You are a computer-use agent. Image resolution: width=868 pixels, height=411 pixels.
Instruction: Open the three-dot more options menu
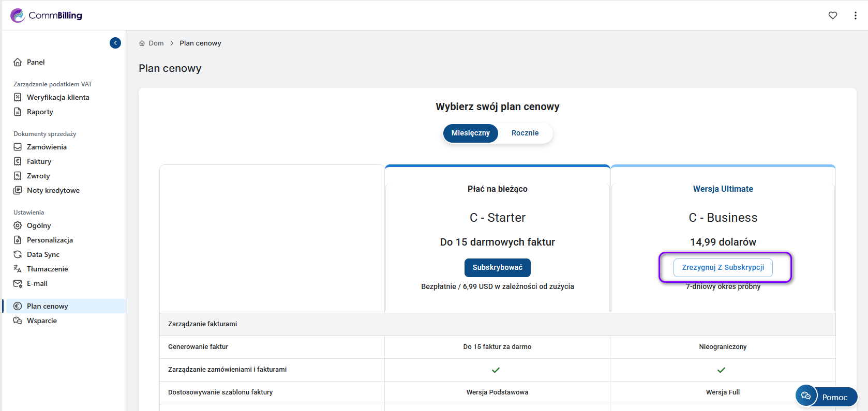tap(855, 16)
